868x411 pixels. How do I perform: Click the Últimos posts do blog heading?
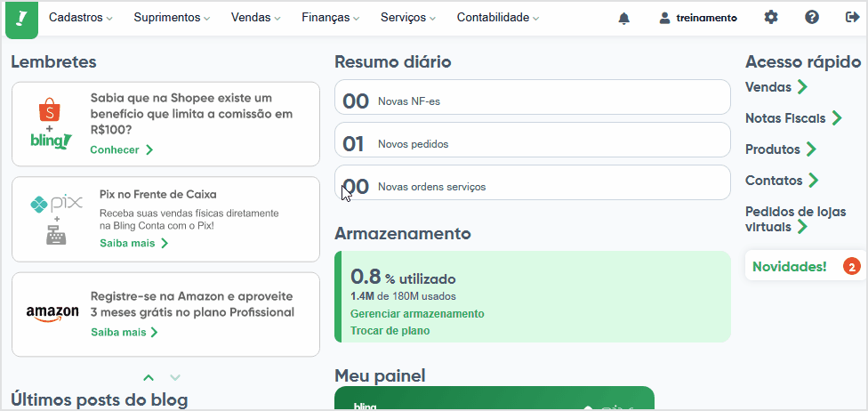(x=100, y=399)
